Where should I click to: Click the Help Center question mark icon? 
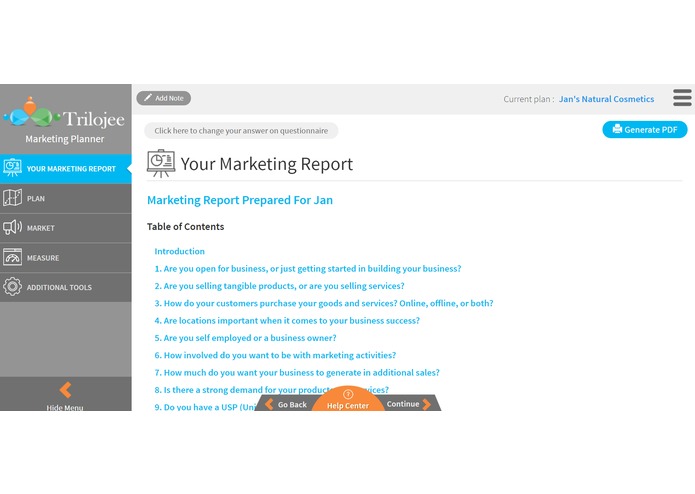coord(348,394)
